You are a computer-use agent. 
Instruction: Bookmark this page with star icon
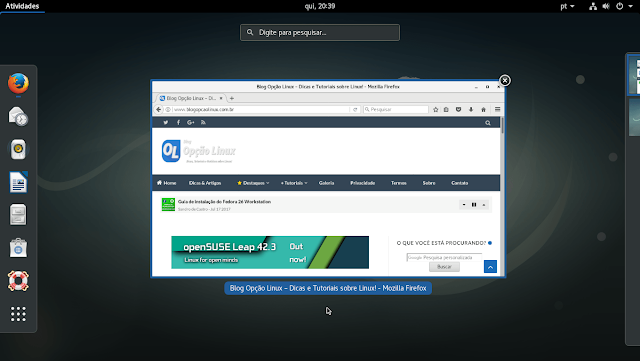click(x=436, y=109)
